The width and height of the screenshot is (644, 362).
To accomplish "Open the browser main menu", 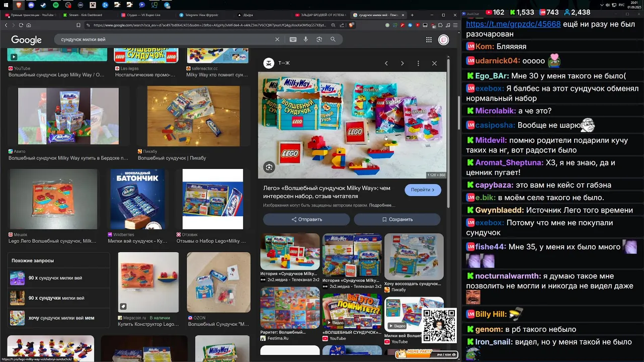I will pos(455,25).
